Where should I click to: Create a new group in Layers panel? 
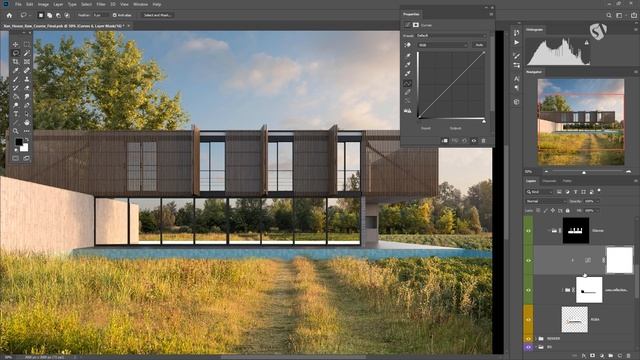point(611,356)
